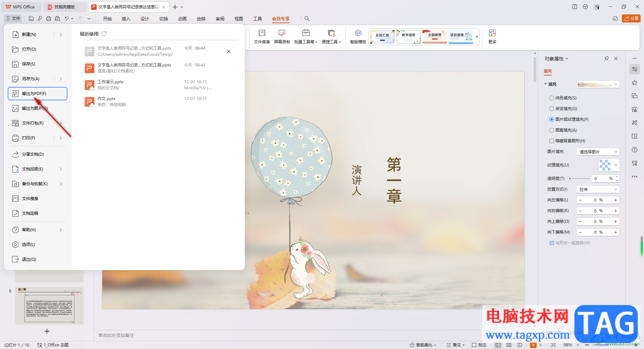Open the 动画 ribbon tab
644x349 pixels.
pos(182,19)
